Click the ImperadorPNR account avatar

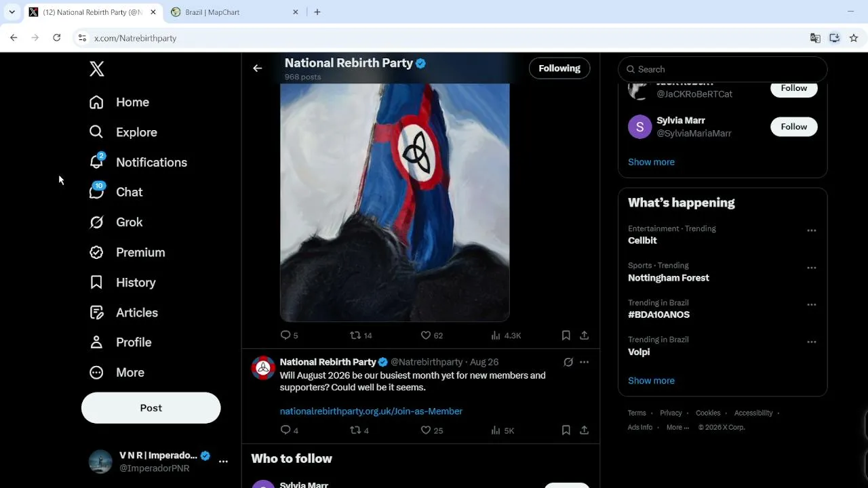[100, 462]
